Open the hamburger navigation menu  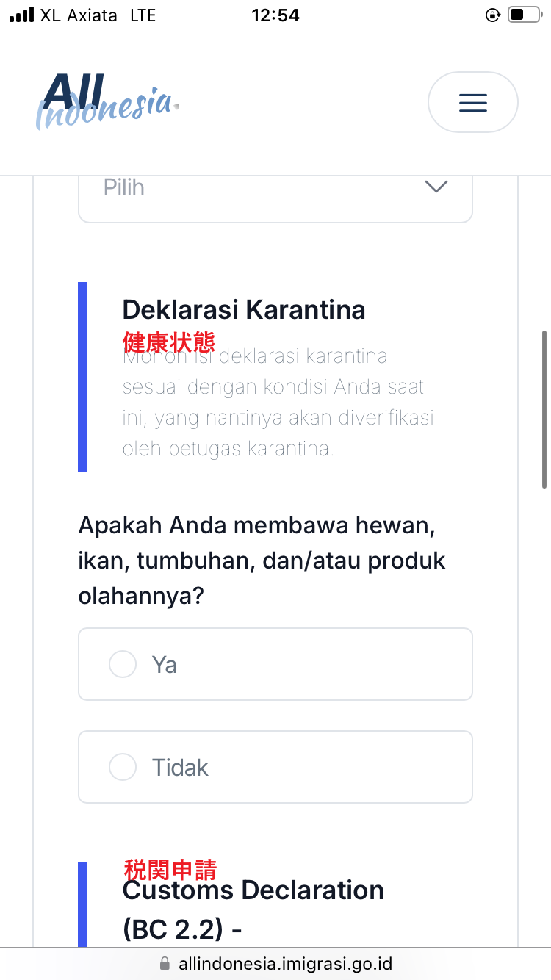472,102
